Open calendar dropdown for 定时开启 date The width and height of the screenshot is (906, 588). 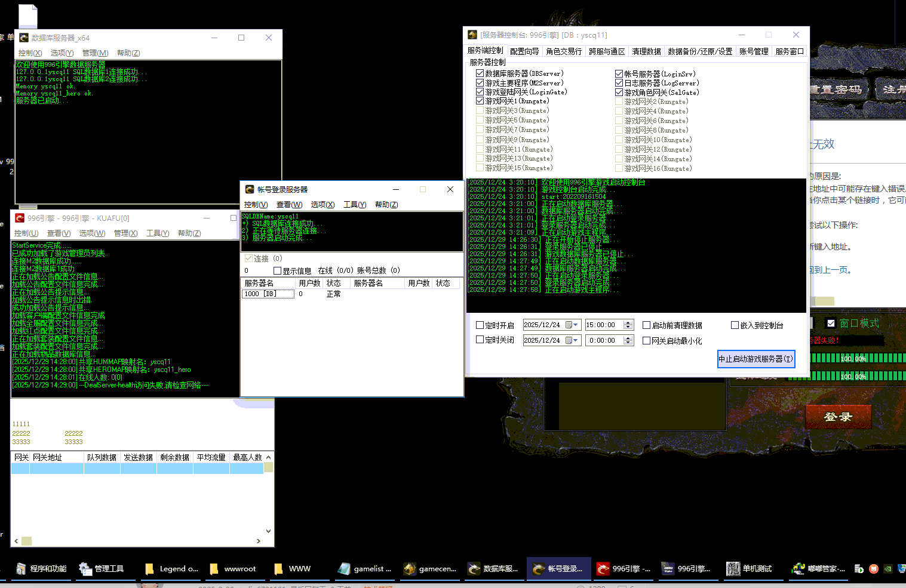coord(572,325)
